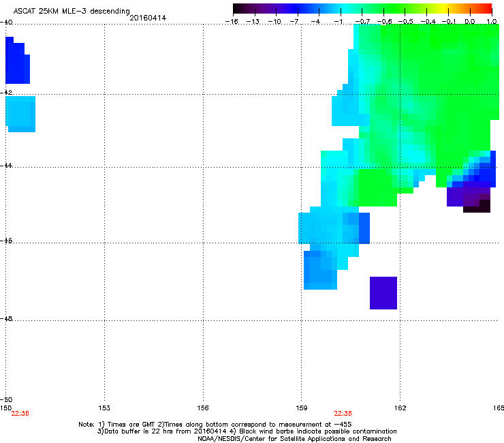Select the -46 latitude axis label

[x=6, y=241]
